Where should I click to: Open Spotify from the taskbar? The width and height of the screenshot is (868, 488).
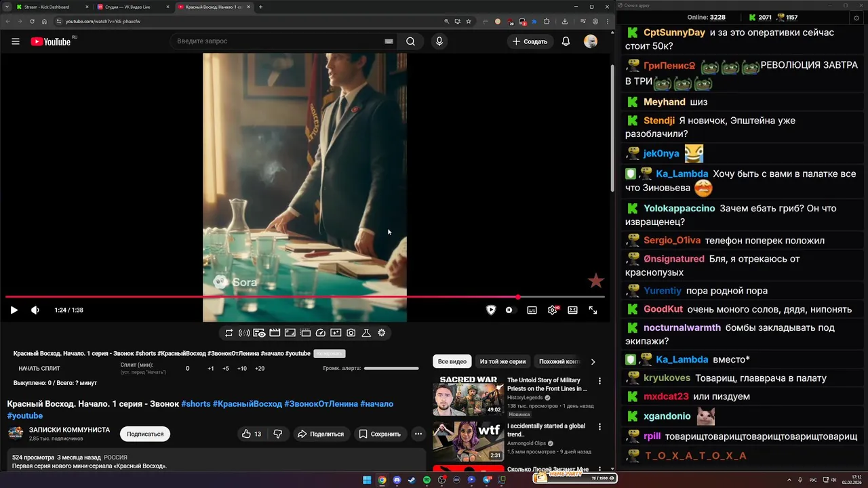[427, 480]
